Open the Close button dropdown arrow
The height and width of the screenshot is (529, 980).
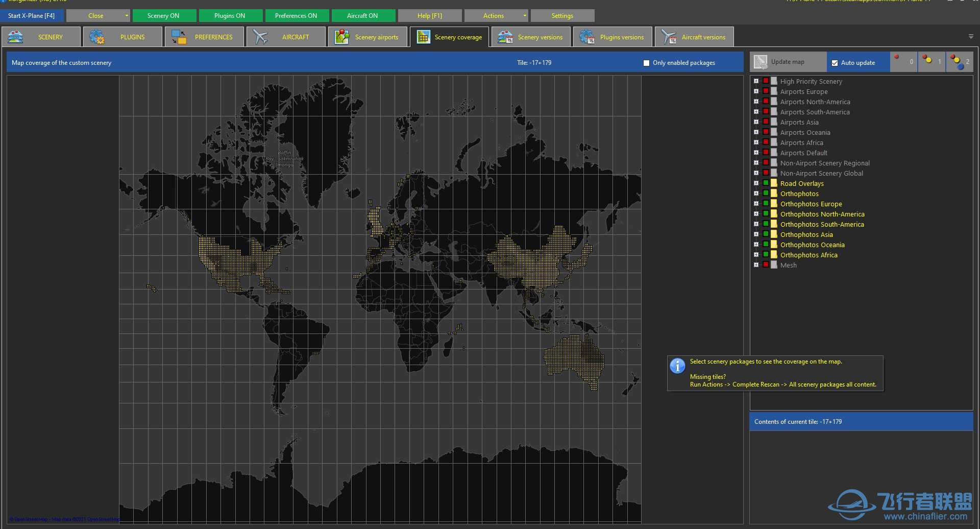(x=127, y=16)
